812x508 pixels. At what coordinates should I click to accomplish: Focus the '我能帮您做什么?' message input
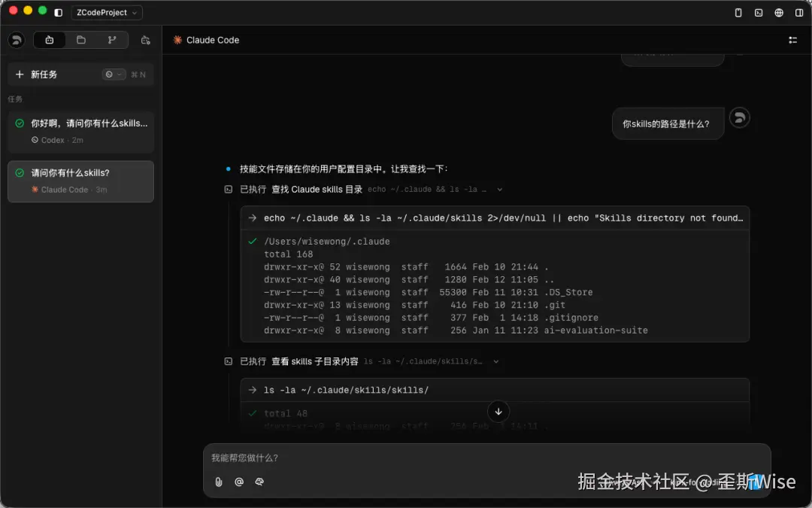coord(486,458)
